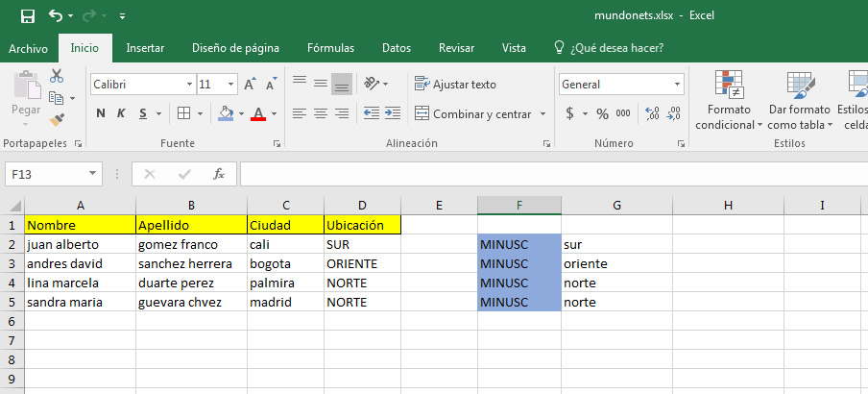The width and height of the screenshot is (868, 394).
Task: Click Ajustar texto wrap button
Action: [455, 85]
